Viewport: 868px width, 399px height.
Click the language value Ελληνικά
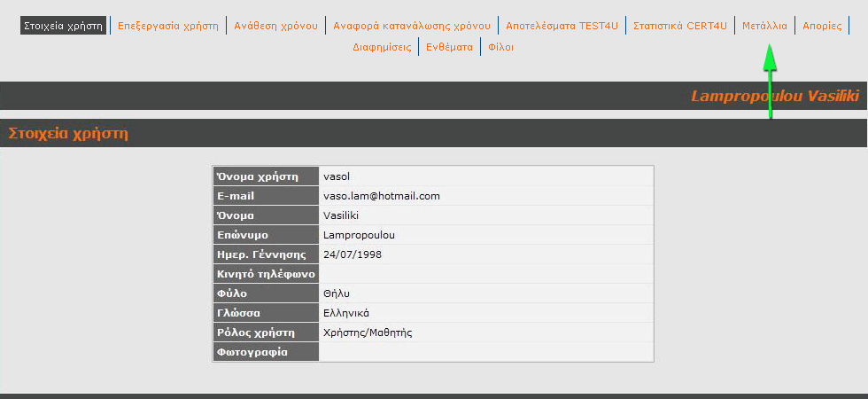[346, 312]
